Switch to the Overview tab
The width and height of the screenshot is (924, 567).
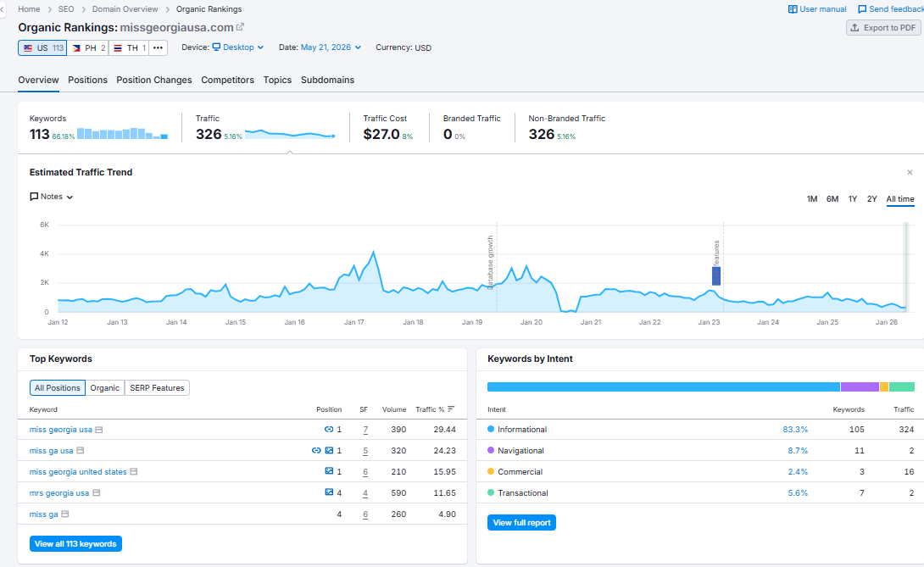point(38,81)
